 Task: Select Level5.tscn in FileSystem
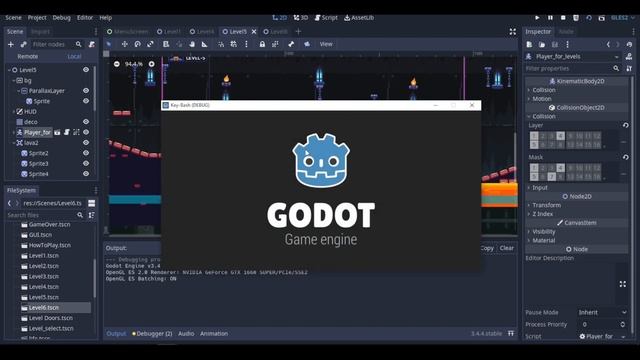pyautogui.click(x=44, y=297)
